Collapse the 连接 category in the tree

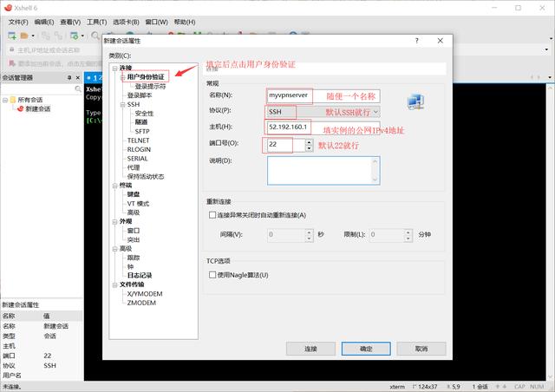point(114,68)
